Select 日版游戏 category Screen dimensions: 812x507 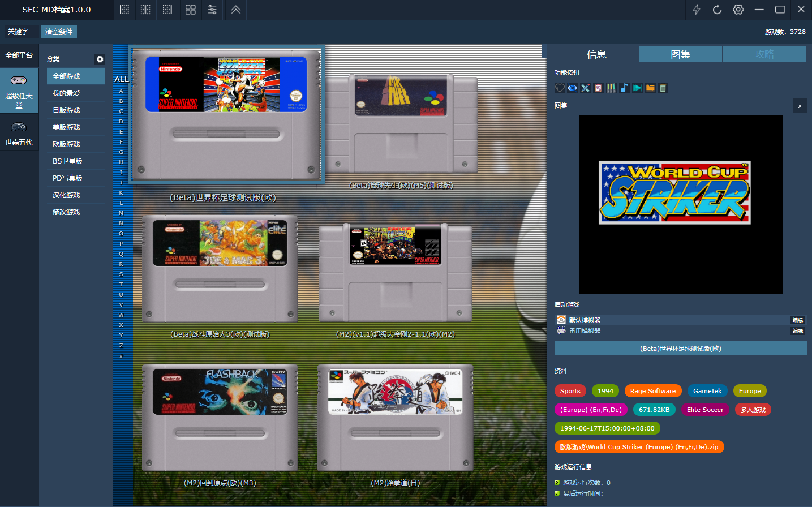click(x=76, y=110)
